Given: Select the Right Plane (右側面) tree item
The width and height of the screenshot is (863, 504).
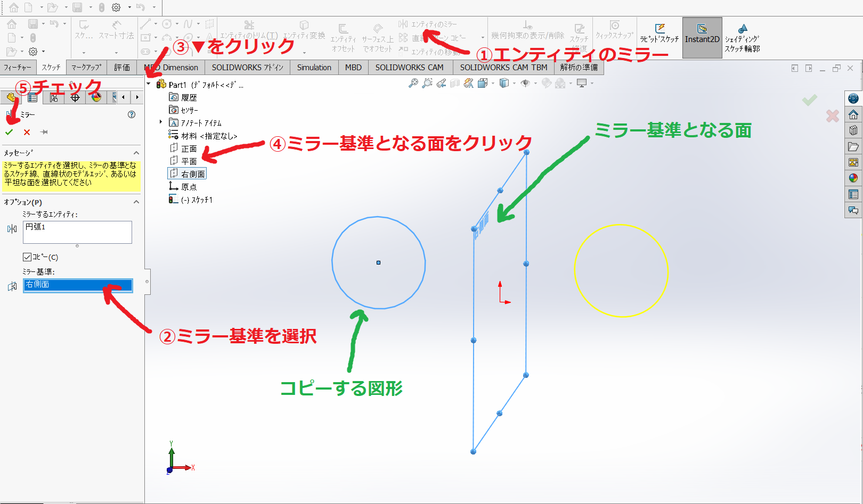Looking at the screenshot, I should 187,174.
